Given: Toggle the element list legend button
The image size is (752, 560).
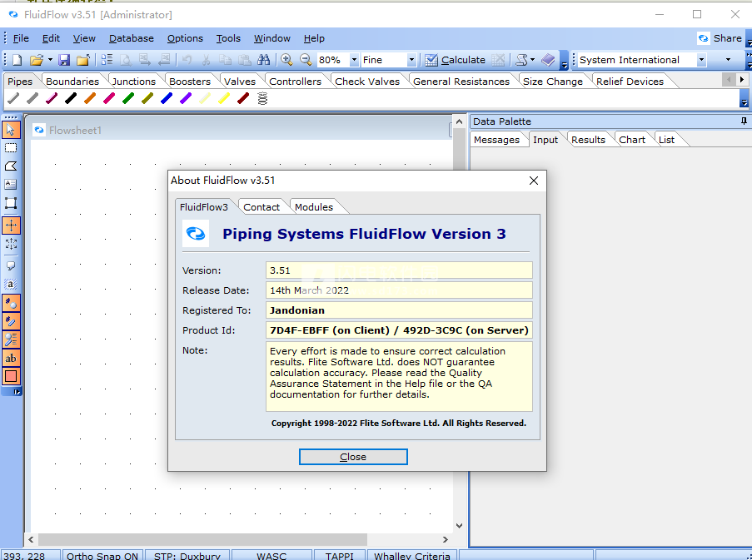Looking at the screenshot, I should click(11, 339).
